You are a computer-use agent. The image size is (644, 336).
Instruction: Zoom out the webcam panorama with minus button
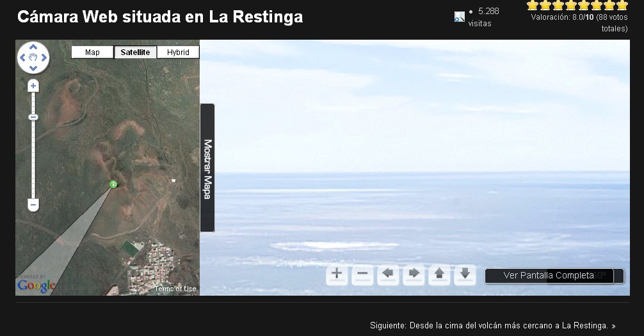362,275
